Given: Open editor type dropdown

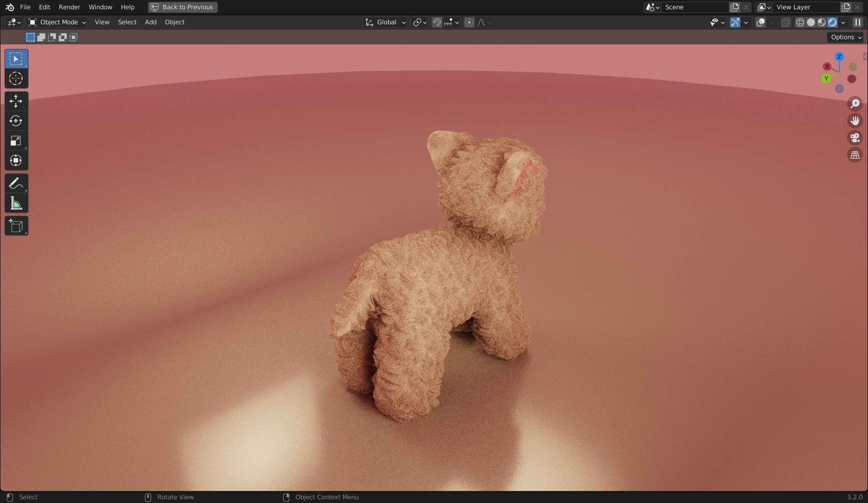Looking at the screenshot, I should (x=14, y=22).
